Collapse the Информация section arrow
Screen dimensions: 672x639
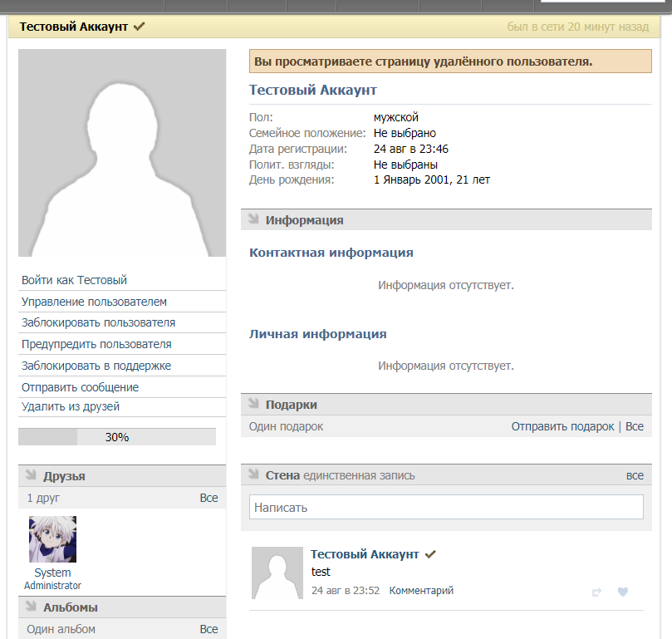(x=253, y=219)
